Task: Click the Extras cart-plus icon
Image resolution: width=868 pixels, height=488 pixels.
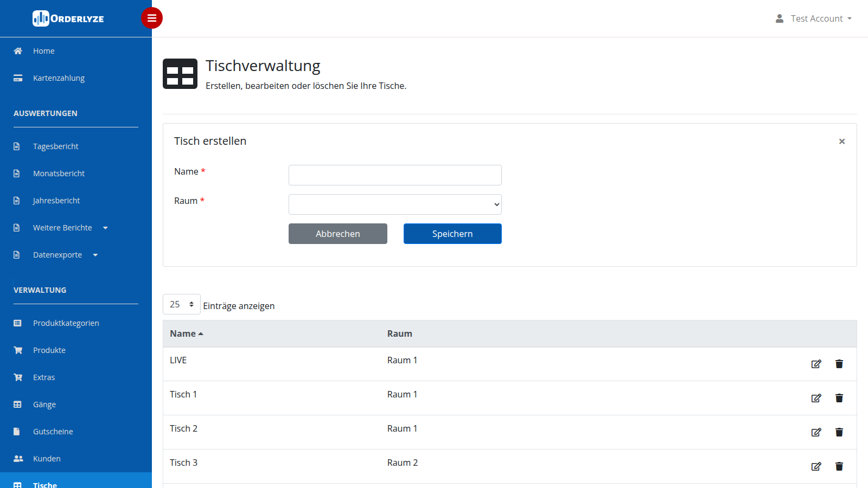Action: (18, 377)
